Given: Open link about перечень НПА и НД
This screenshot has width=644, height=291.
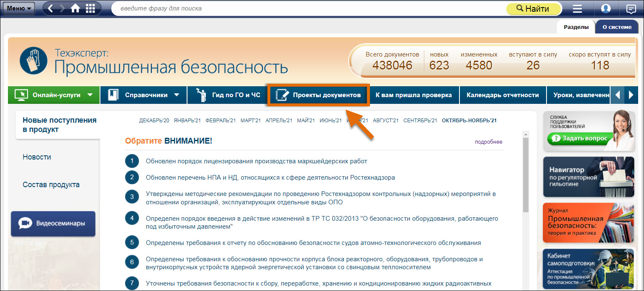Looking at the screenshot, I should pos(270,178).
